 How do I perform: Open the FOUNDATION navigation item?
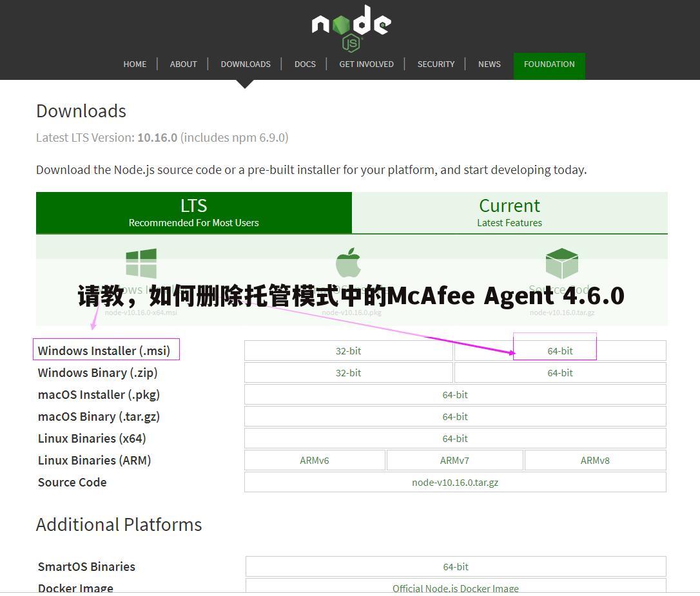point(549,64)
